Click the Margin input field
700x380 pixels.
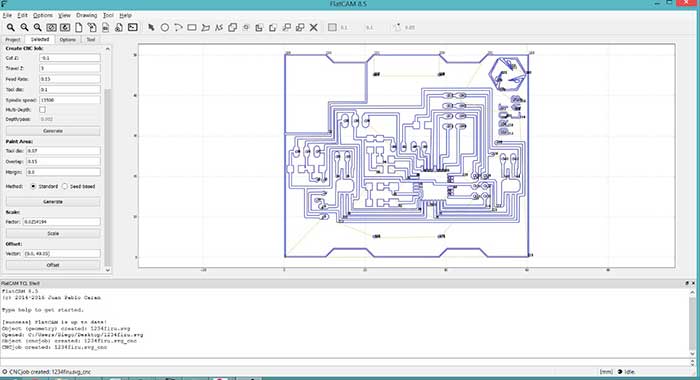[x=63, y=172]
